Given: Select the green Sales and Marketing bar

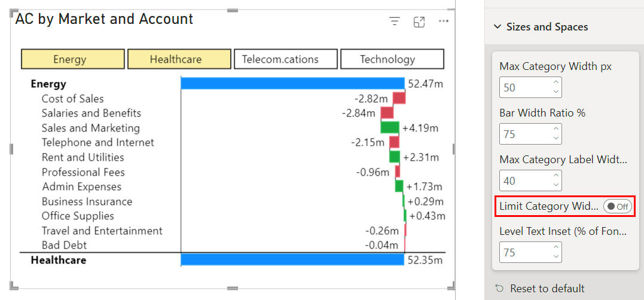Looking at the screenshot, I should (389, 127).
